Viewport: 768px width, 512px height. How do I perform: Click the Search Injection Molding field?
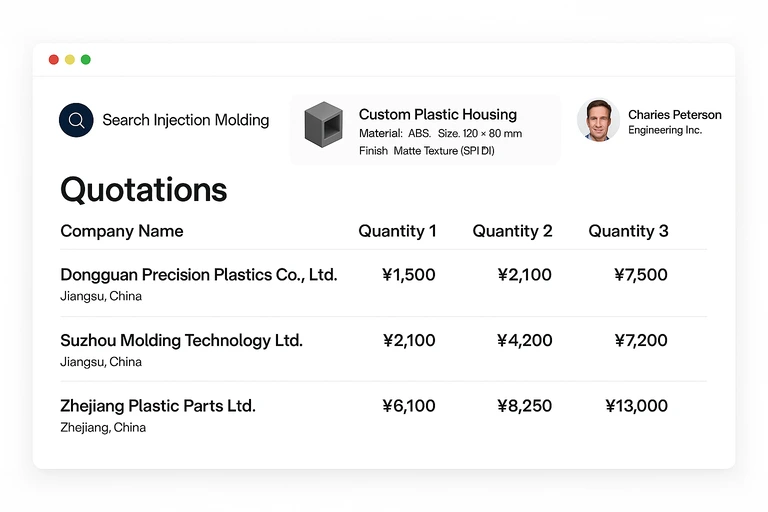tap(185, 120)
